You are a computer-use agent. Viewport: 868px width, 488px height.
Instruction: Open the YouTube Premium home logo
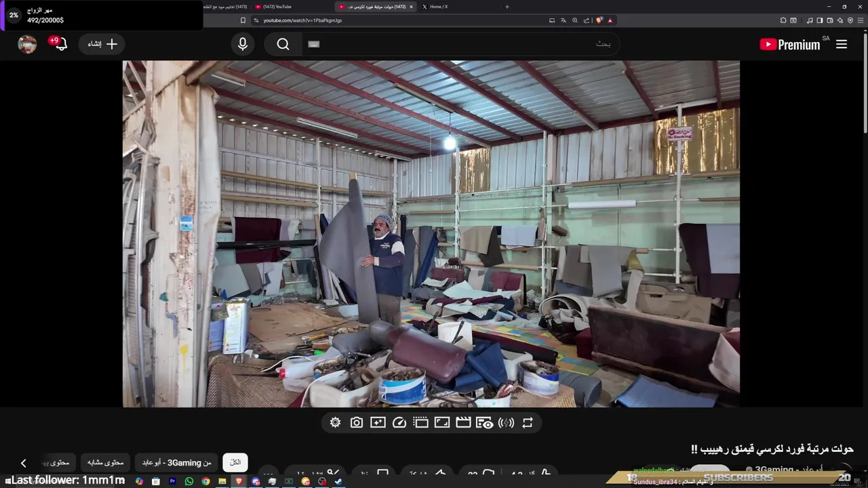point(790,45)
